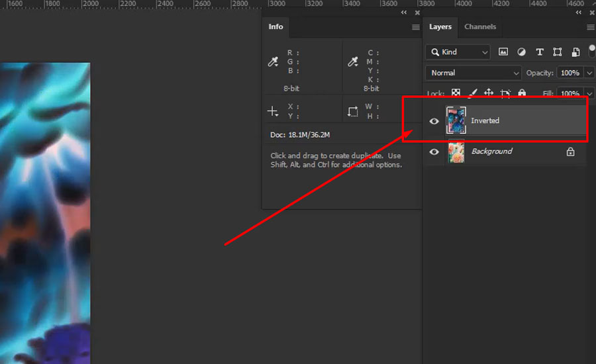The height and width of the screenshot is (364, 596).
Task: Open the Kind filter dropdown
Action: coord(458,52)
